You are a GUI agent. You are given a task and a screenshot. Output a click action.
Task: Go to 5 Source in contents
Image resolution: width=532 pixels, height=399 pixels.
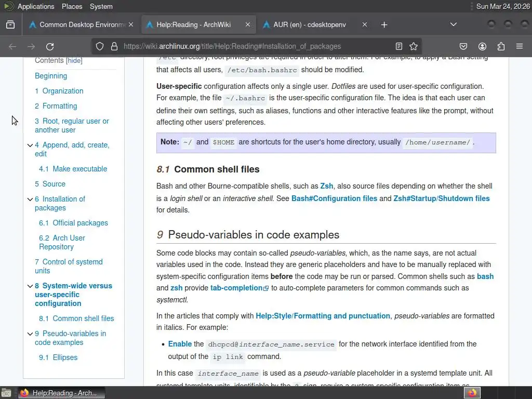point(50,184)
